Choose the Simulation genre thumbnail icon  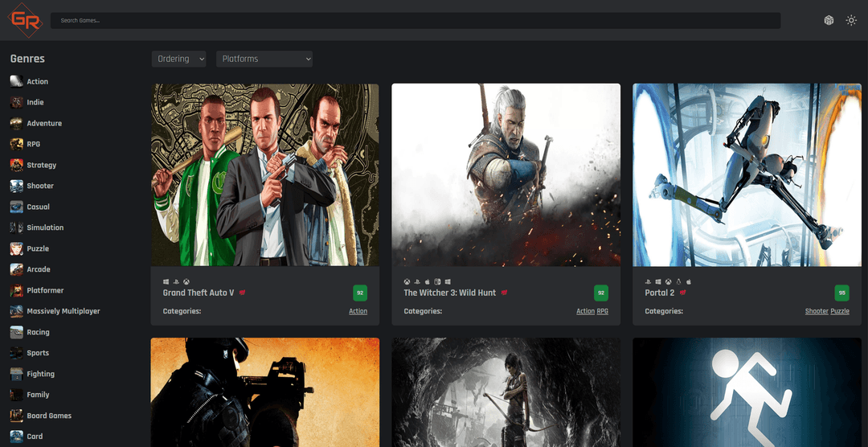17,228
